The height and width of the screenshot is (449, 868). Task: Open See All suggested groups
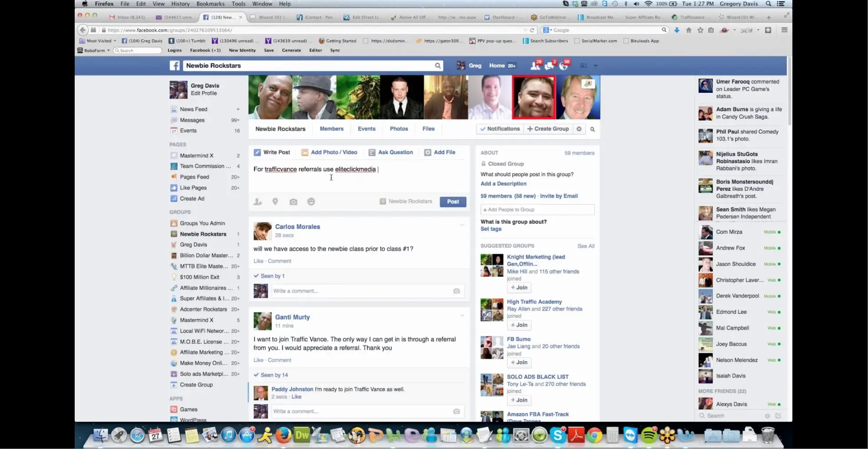point(586,246)
